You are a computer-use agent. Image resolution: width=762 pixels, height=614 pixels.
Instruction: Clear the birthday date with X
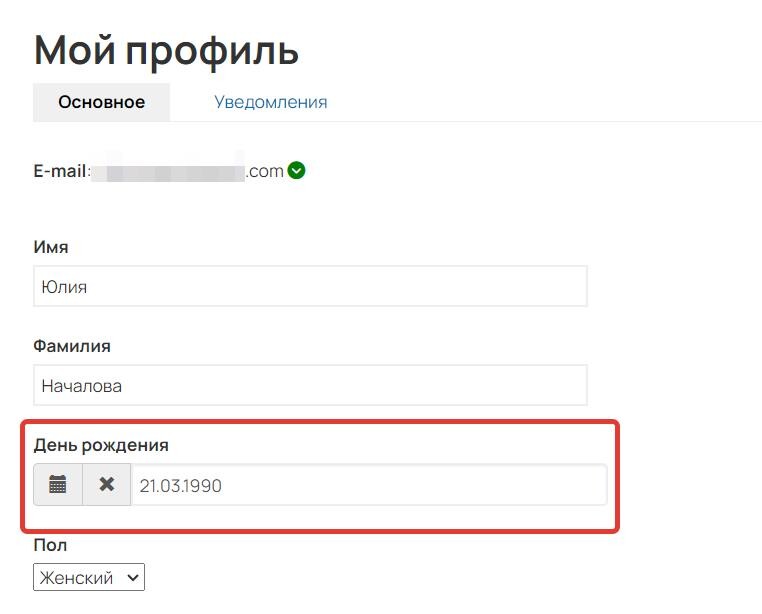coord(107,485)
